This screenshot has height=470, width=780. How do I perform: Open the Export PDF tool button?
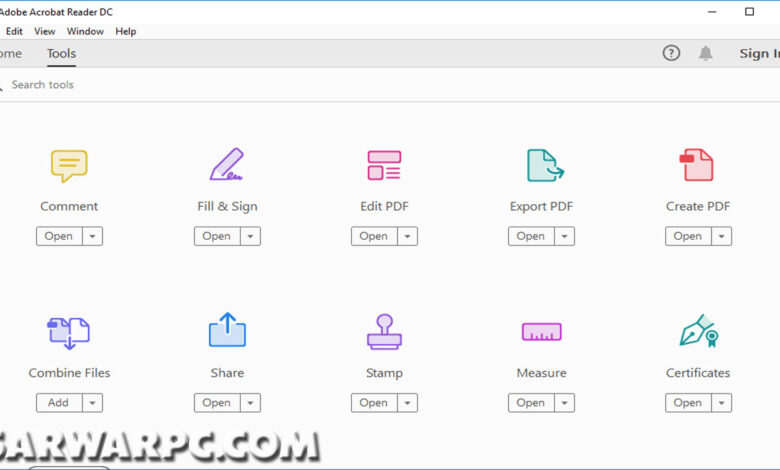click(x=531, y=236)
